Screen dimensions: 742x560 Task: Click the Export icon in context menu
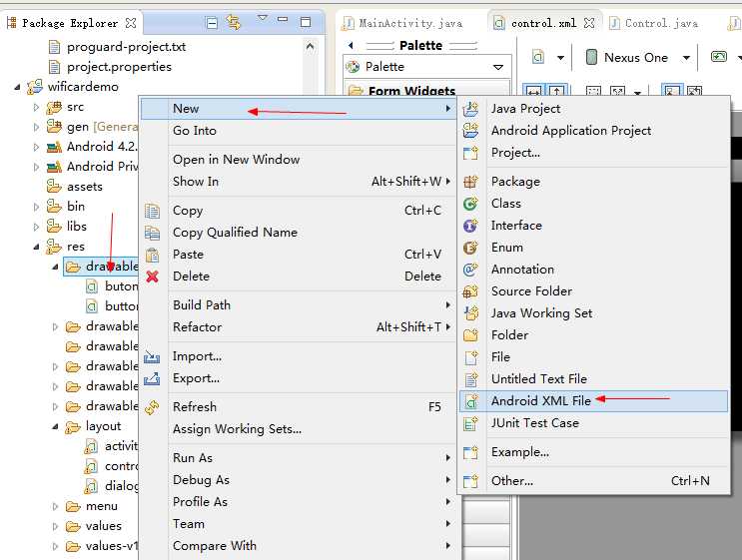152,378
